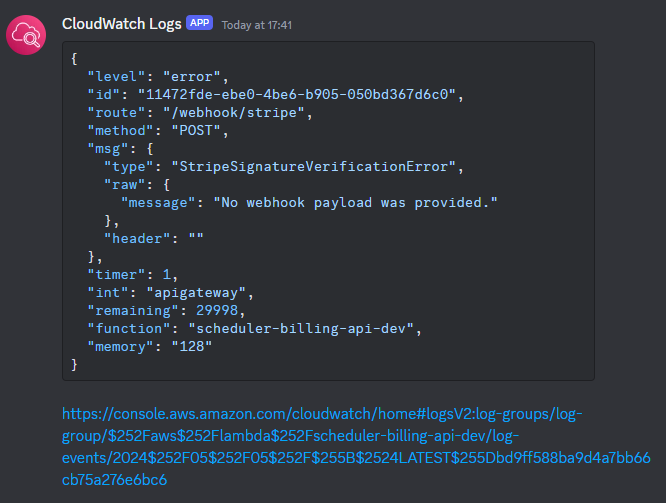Click "No webhook payload was provided." message
Viewport: 666px width, 503px height.
[x=355, y=203]
